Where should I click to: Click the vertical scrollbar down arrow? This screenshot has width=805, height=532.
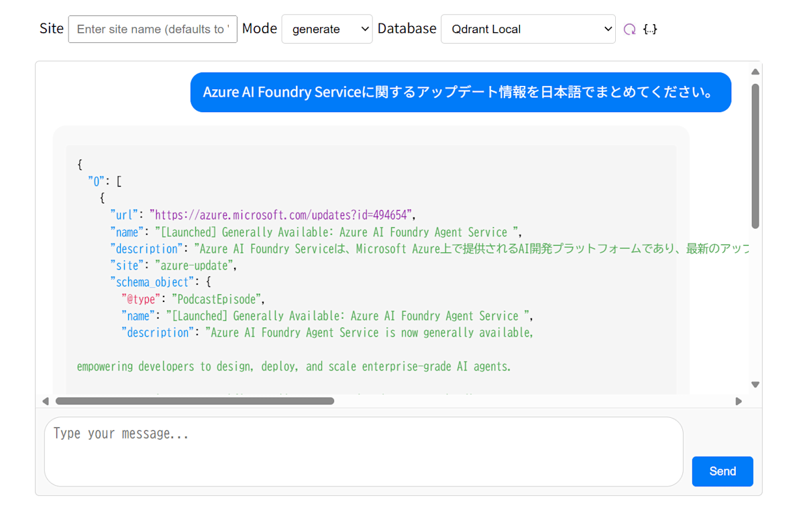tap(755, 384)
